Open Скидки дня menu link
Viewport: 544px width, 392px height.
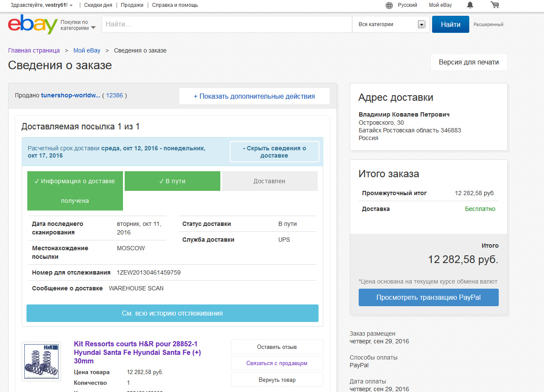pyautogui.click(x=98, y=5)
